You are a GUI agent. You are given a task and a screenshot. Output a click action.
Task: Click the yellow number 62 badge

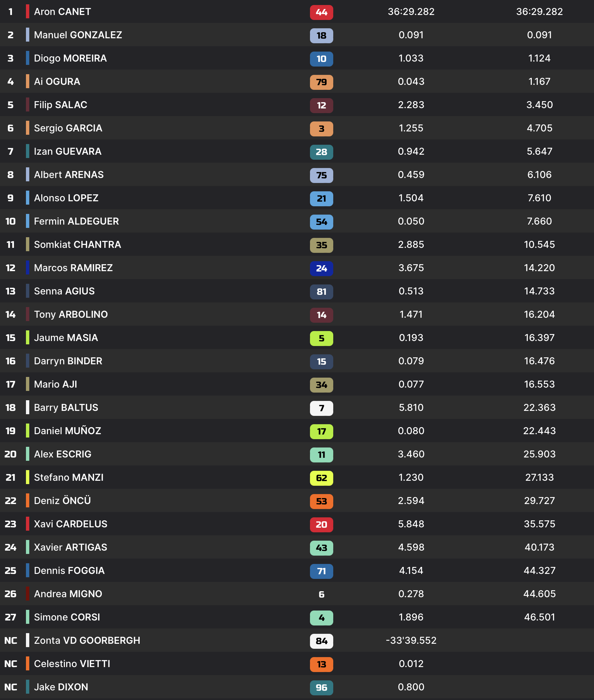click(321, 478)
